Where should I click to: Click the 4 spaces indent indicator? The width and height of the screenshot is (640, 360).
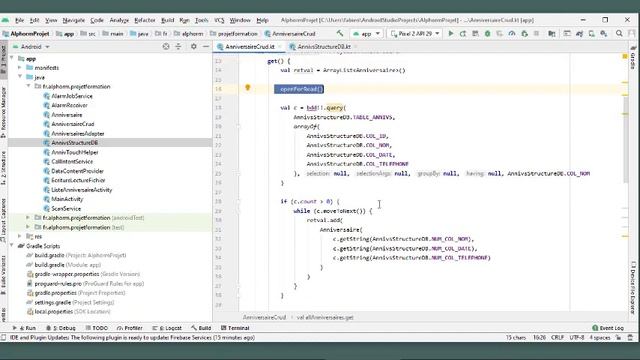click(x=600, y=338)
